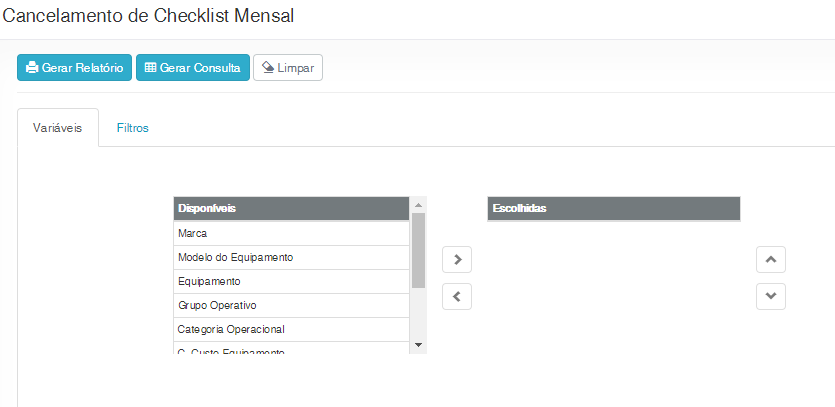The height and width of the screenshot is (407, 835).
Task: Select Categoria Operacional list entry
Action: (x=291, y=329)
